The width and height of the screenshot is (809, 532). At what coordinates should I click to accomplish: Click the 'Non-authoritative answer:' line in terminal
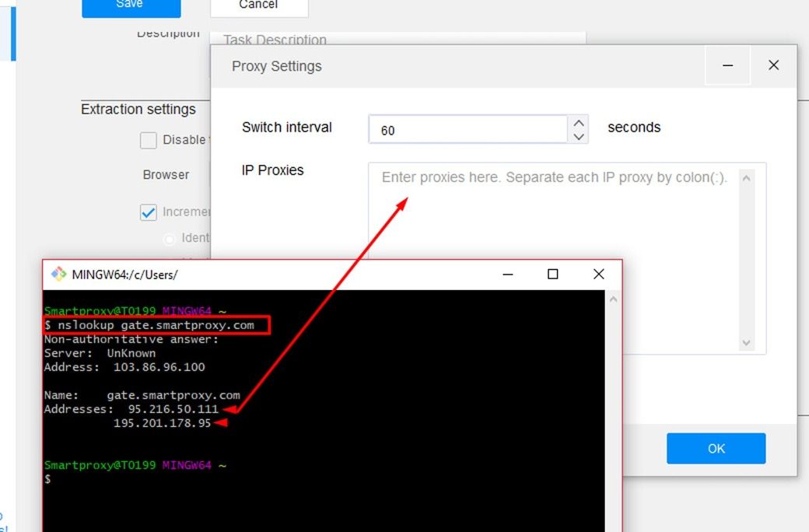pyautogui.click(x=131, y=340)
